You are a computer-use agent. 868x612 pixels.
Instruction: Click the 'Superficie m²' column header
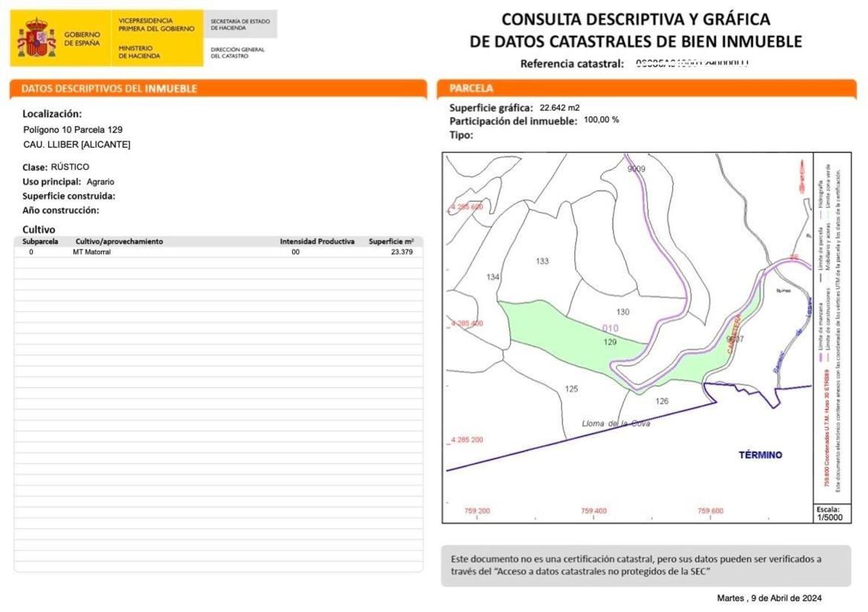[x=392, y=242]
